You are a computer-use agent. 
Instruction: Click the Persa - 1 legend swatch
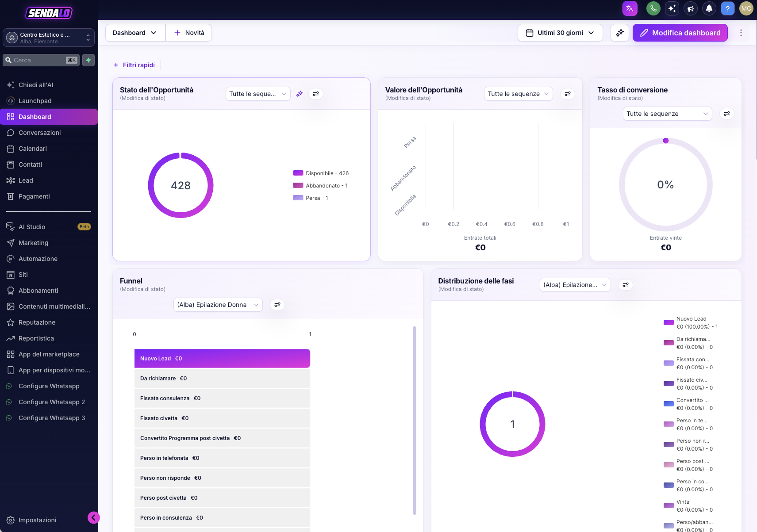(x=298, y=198)
